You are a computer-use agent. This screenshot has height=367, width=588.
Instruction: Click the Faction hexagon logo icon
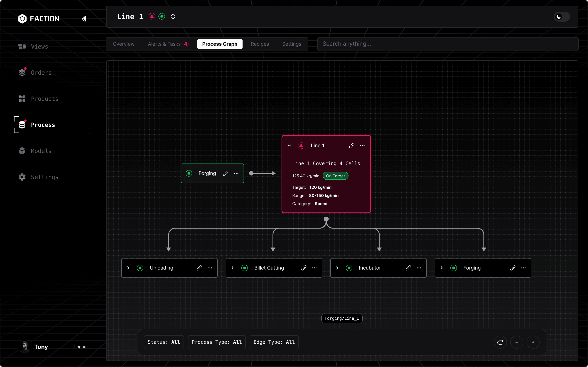tap(22, 19)
